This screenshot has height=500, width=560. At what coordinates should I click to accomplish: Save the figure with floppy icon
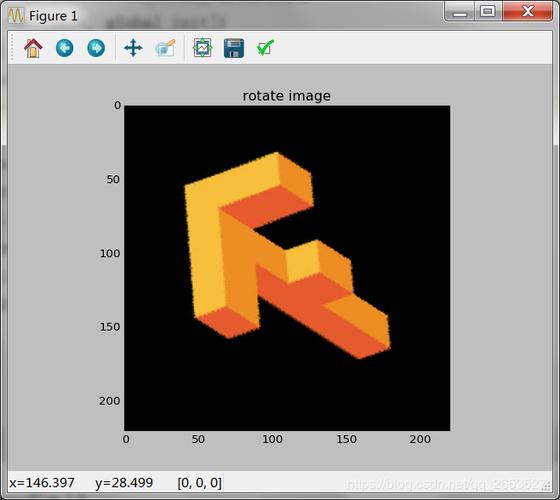coord(234,48)
